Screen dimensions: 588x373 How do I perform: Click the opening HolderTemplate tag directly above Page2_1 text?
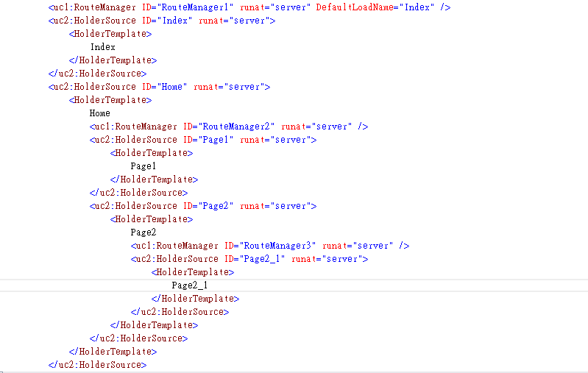pyautogui.click(x=193, y=272)
